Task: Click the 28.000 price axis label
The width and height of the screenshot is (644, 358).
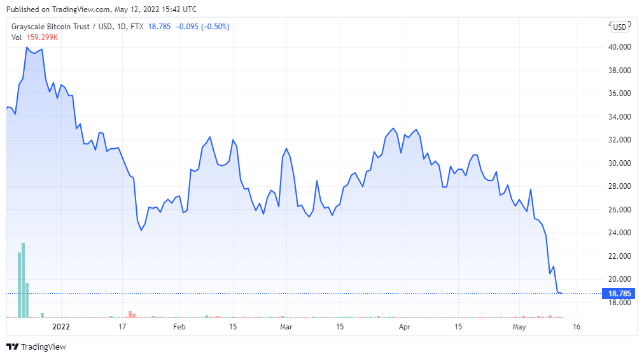Action: (619, 186)
